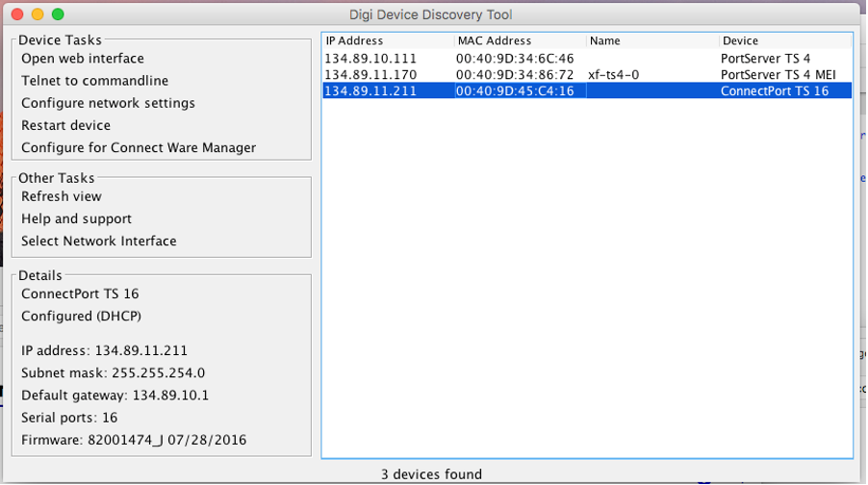Open web interface for selected device
The image size is (868, 485).
pyautogui.click(x=83, y=59)
